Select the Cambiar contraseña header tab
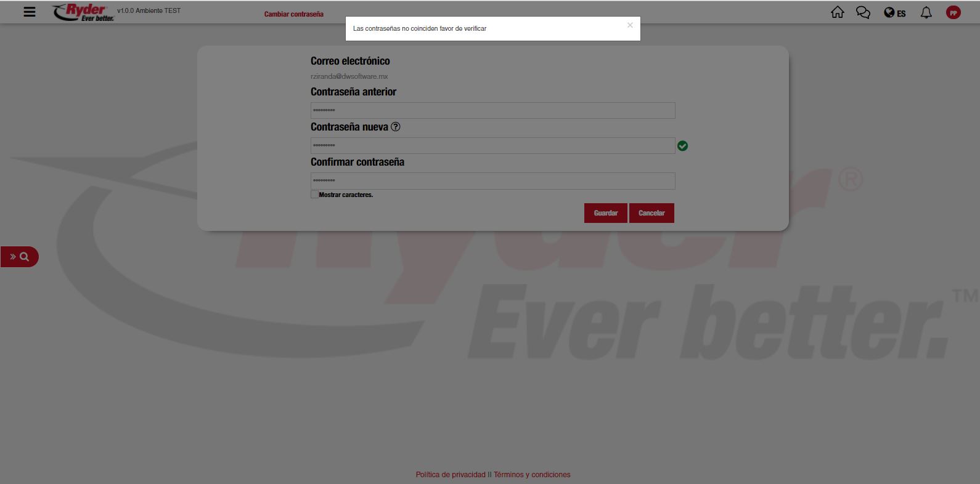Screen dimensions: 980x484 click(293, 14)
